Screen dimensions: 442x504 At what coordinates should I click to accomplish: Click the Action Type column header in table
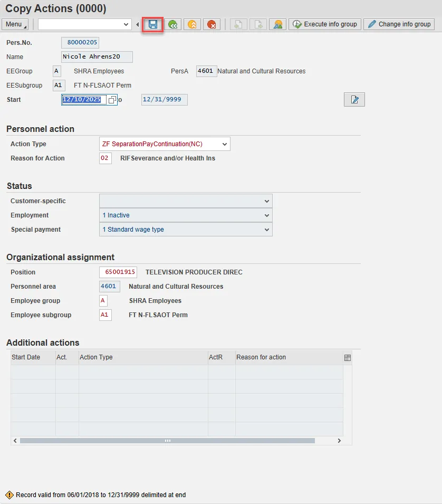coord(143,357)
